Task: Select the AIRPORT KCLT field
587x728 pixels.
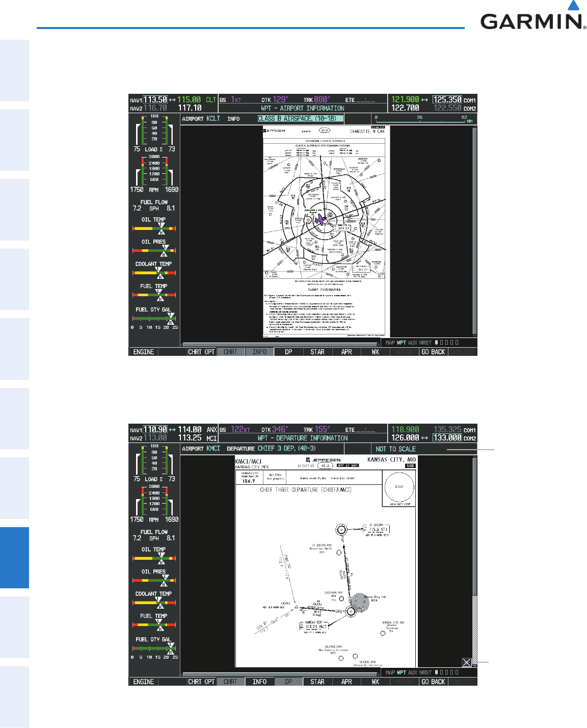Action: point(201,119)
